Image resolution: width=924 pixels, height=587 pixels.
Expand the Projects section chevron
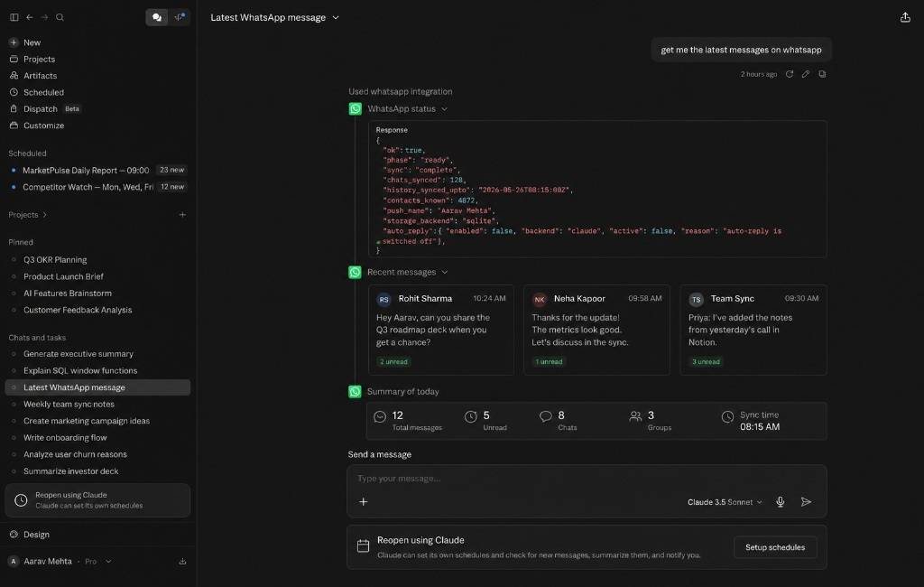point(45,215)
